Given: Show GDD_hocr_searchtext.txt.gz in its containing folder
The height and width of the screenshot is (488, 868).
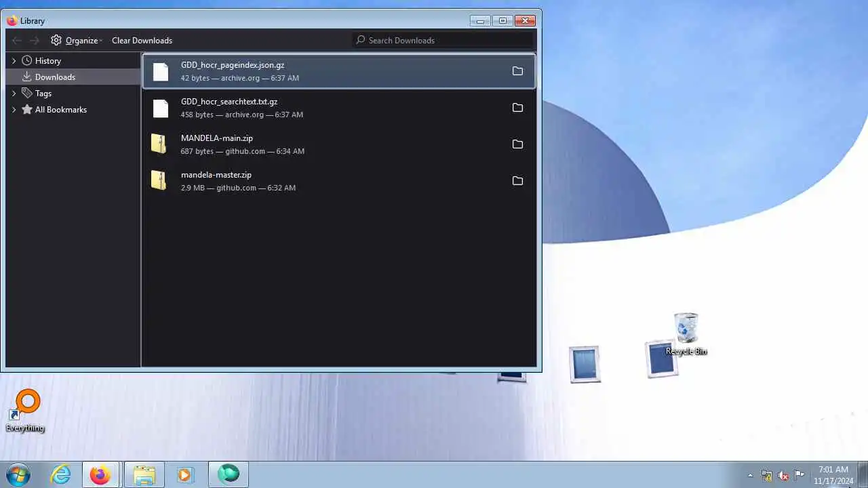Looking at the screenshot, I should coord(517,108).
